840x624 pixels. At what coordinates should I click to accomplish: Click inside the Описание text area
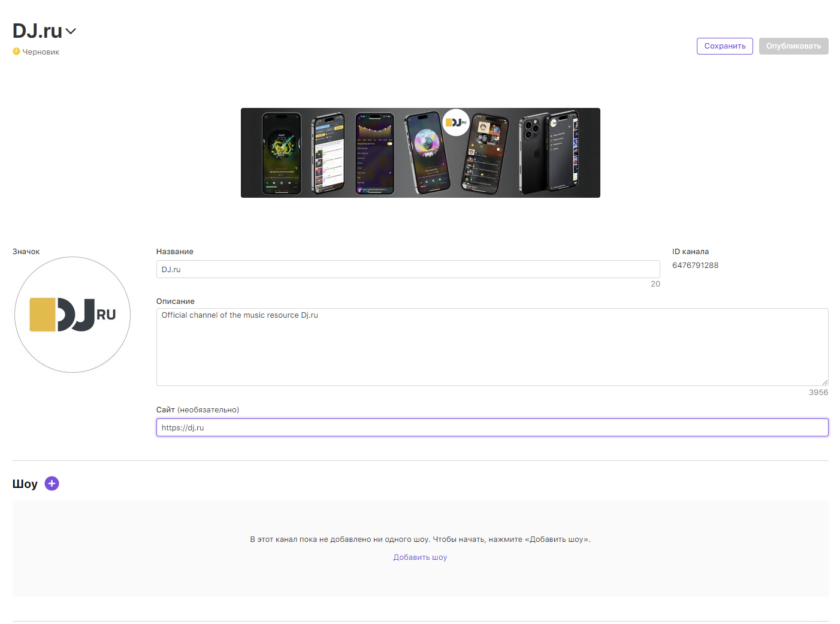tap(491, 346)
